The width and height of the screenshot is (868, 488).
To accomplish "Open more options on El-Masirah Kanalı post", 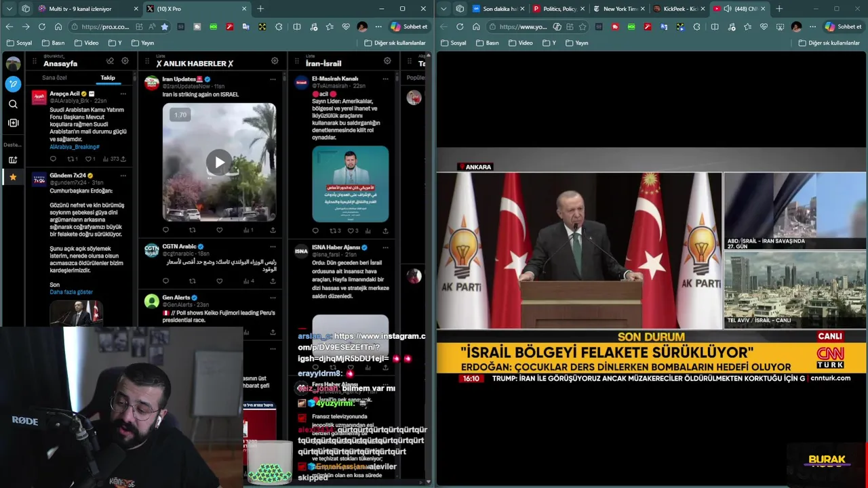I will click(385, 79).
